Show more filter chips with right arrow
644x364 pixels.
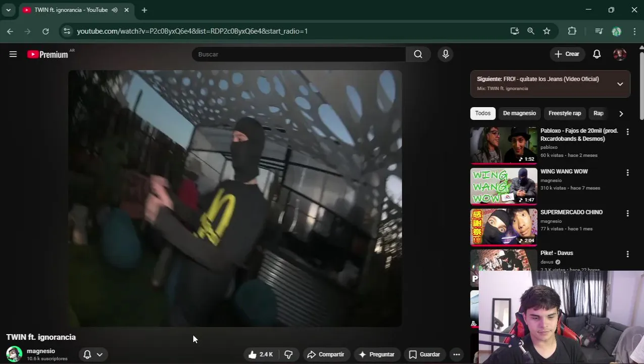(621, 113)
